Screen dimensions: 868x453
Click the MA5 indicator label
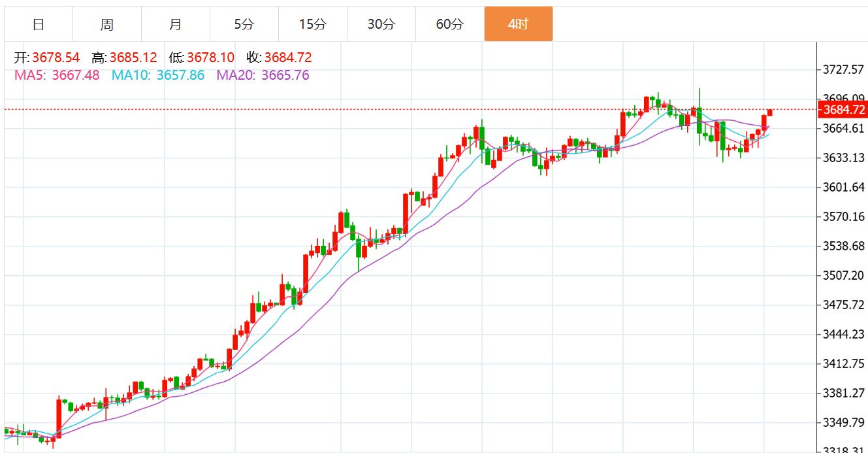(57, 75)
